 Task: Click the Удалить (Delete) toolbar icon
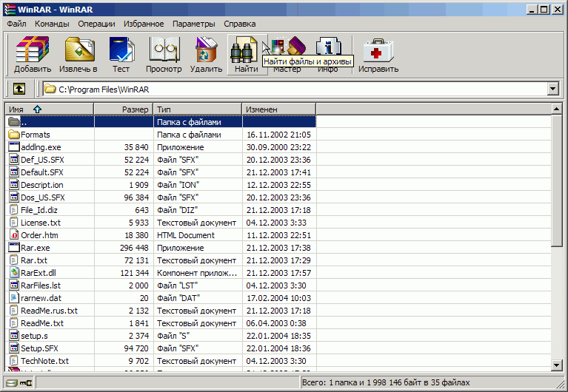coord(206,49)
